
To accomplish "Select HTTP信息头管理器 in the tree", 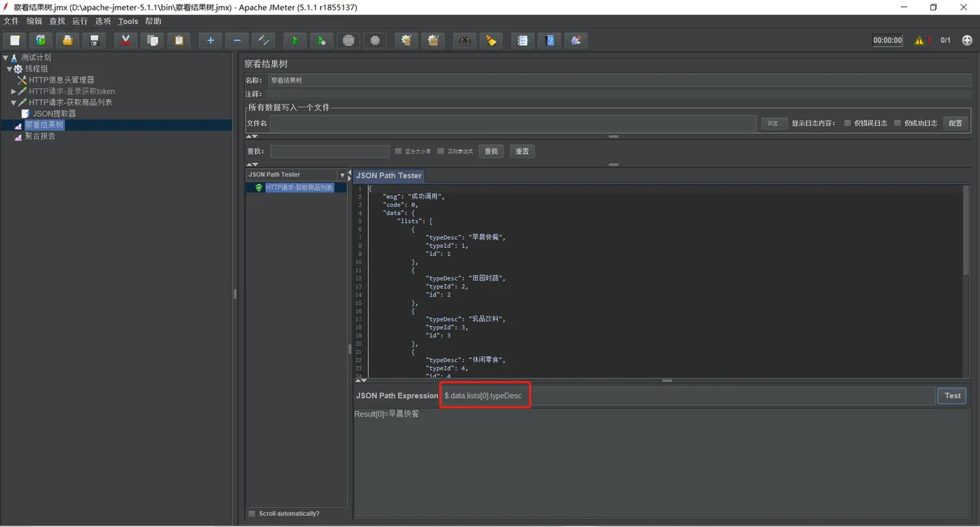I will [62, 80].
